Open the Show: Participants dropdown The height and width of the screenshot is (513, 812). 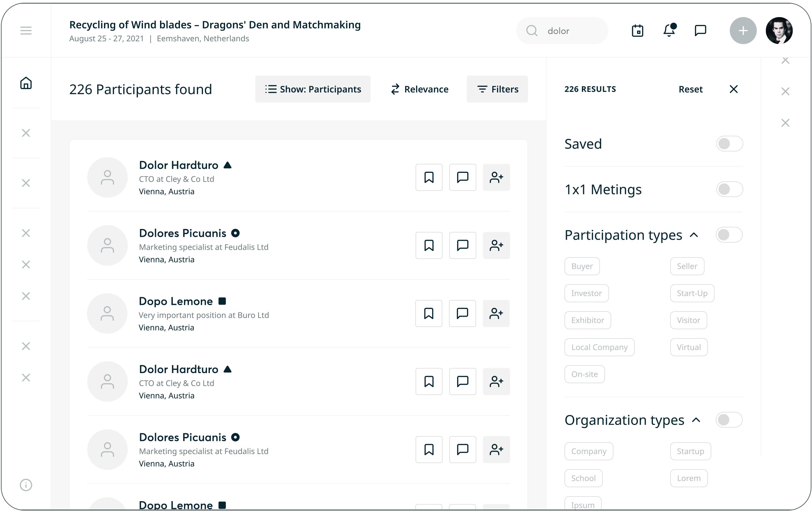[313, 89]
